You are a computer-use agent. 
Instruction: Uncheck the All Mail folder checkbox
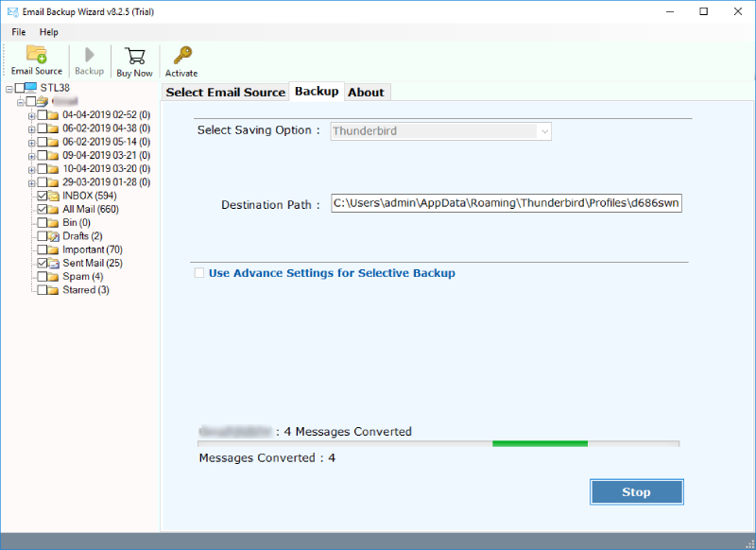(x=41, y=209)
